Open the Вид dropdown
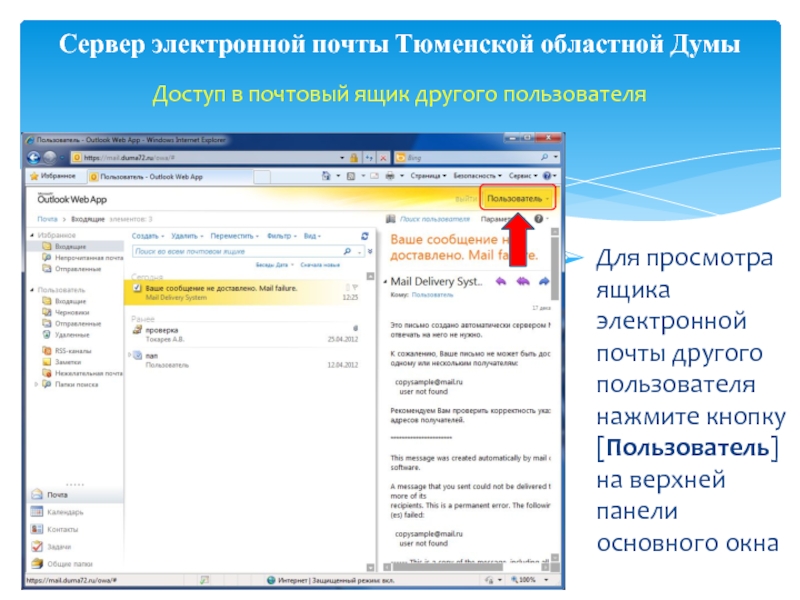 (x=312, y=236)
